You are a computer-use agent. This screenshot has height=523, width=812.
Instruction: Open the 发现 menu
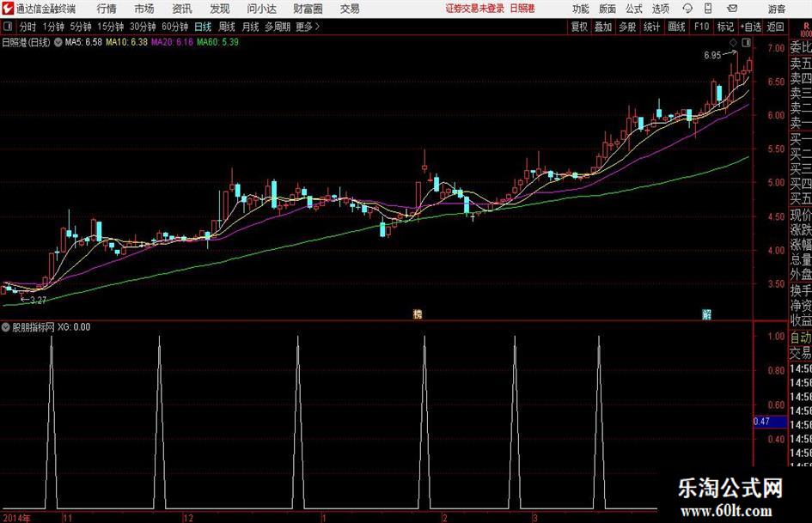220,9
